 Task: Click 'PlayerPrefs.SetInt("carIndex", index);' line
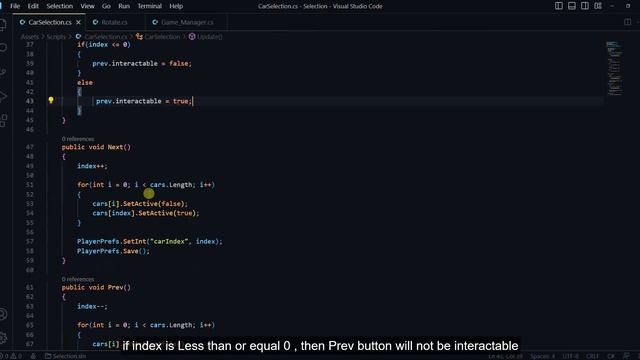150,242
